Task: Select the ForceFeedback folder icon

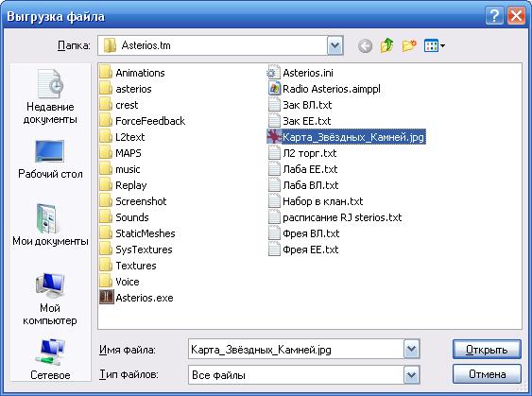Action: [x=106, y=121]
